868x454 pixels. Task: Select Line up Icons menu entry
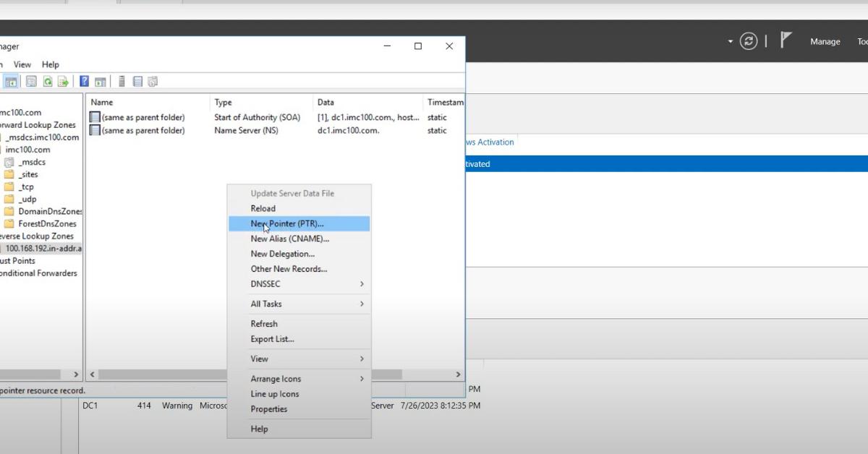[299, 394]
